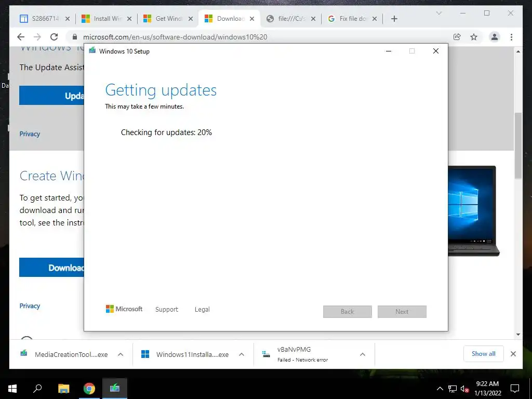Open the notification center icon
532x399 pixels.
pyautogui.click(x=515, y=389)
